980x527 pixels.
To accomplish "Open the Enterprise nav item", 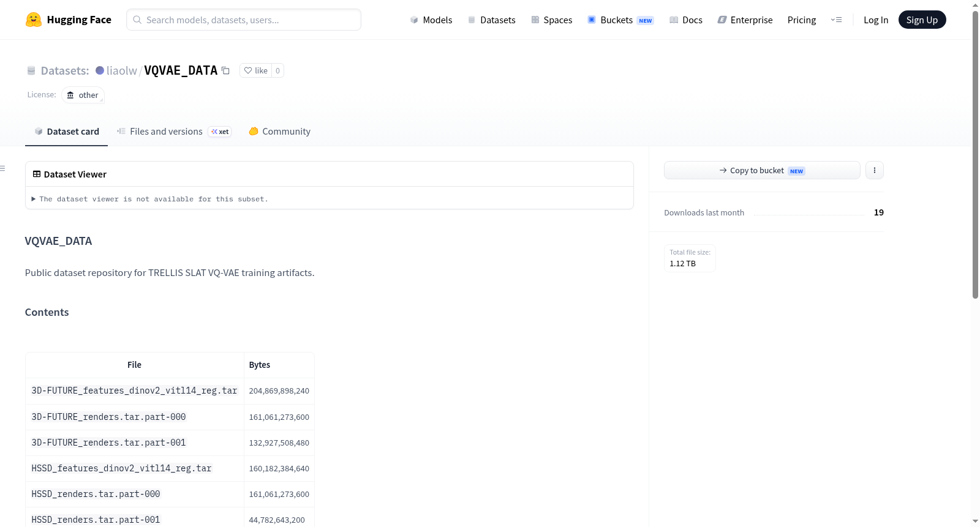I will pos(745,20).
